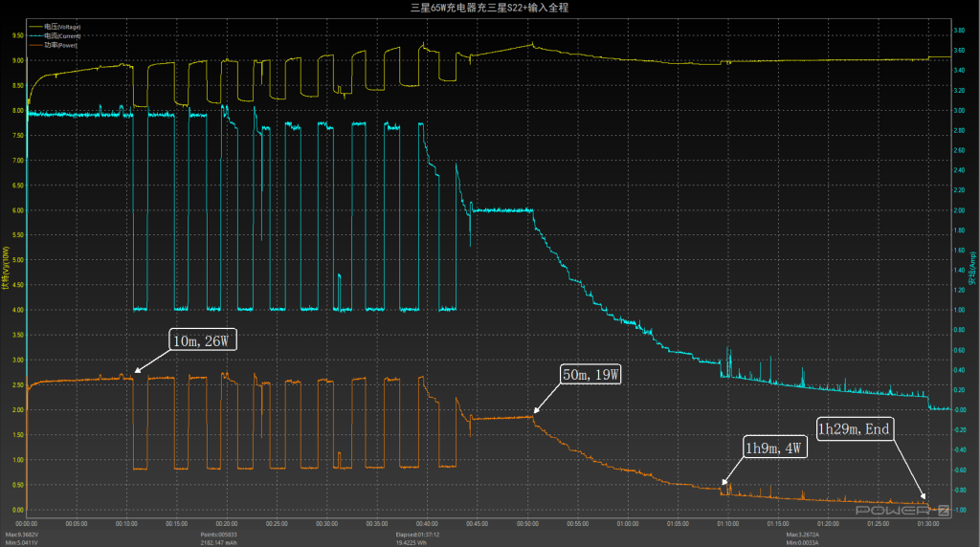
Task: Click the 01:00:00 time axis label
Action: tap(628, 524)
